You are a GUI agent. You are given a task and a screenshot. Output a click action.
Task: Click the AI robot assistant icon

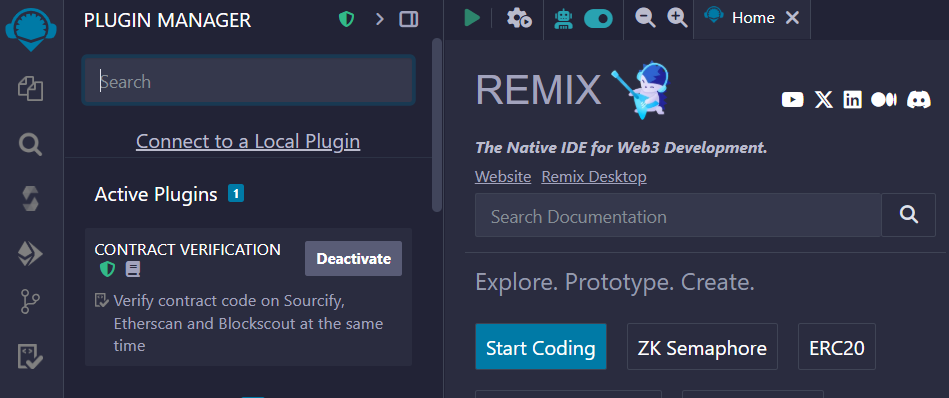[x=563, y=18]
